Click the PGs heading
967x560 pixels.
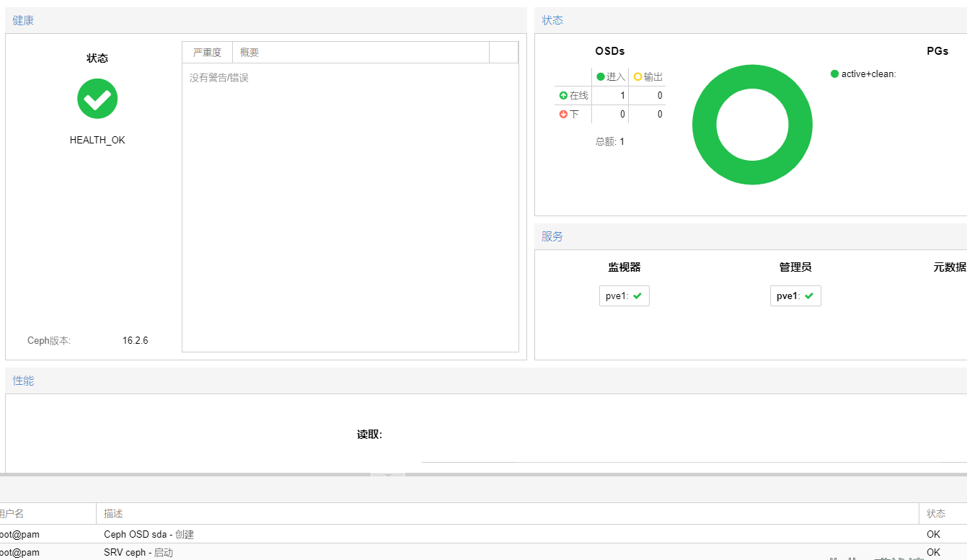[x=937, y=51]
